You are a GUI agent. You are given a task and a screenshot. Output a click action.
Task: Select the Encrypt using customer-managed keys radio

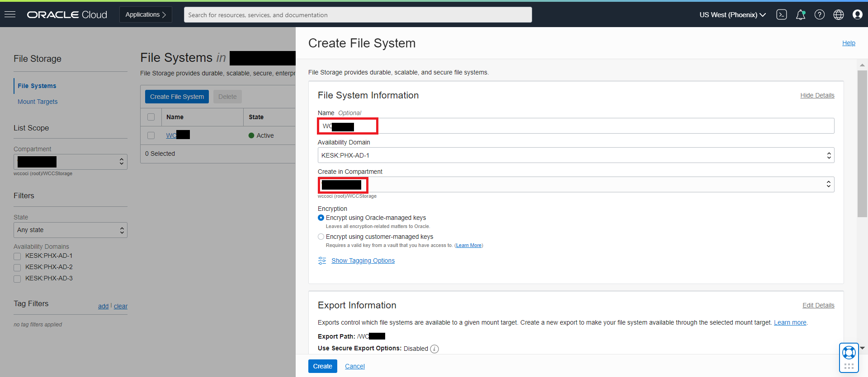tap(321, 237)
